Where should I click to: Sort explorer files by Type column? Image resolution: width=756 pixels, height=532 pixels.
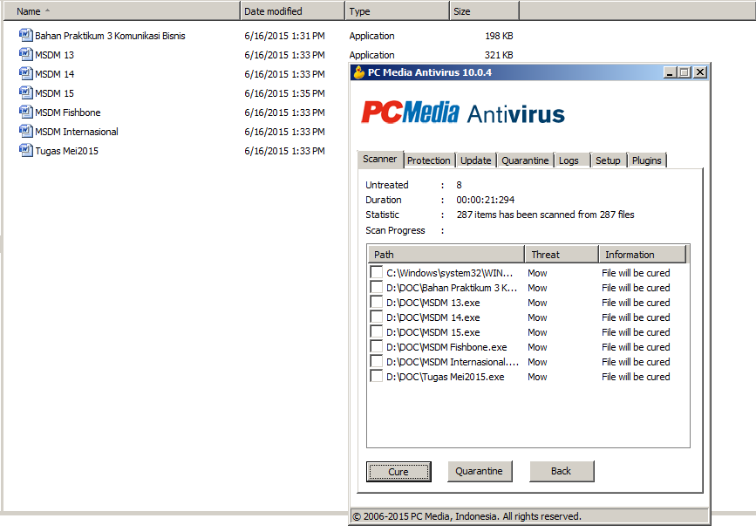(398, 11)
